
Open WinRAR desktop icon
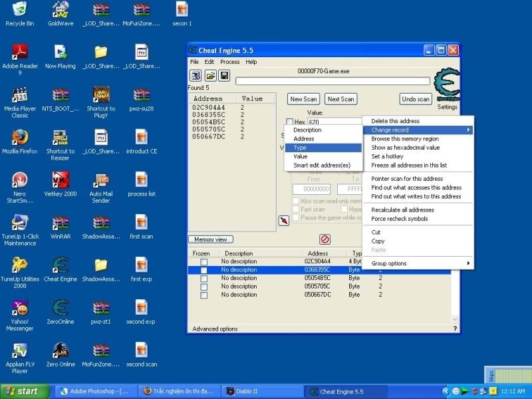61,227
